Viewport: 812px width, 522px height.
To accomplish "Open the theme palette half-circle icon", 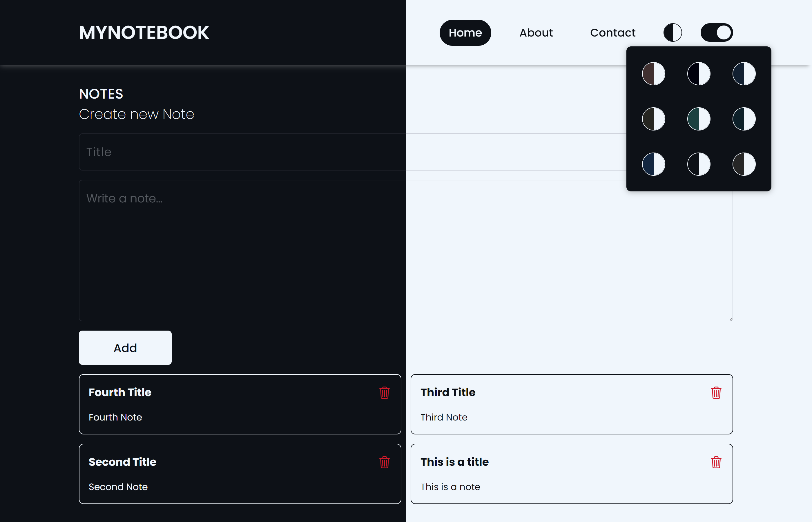I will [673, 32].
